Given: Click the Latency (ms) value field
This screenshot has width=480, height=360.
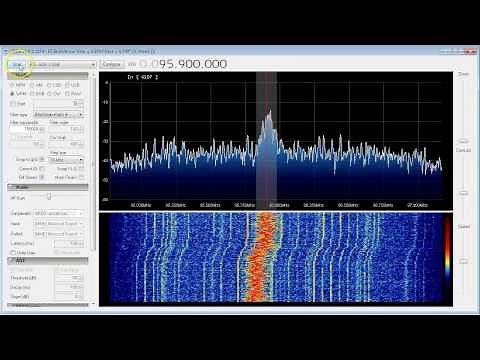Looking at the screenshot, I should click(x=68, y=243).
